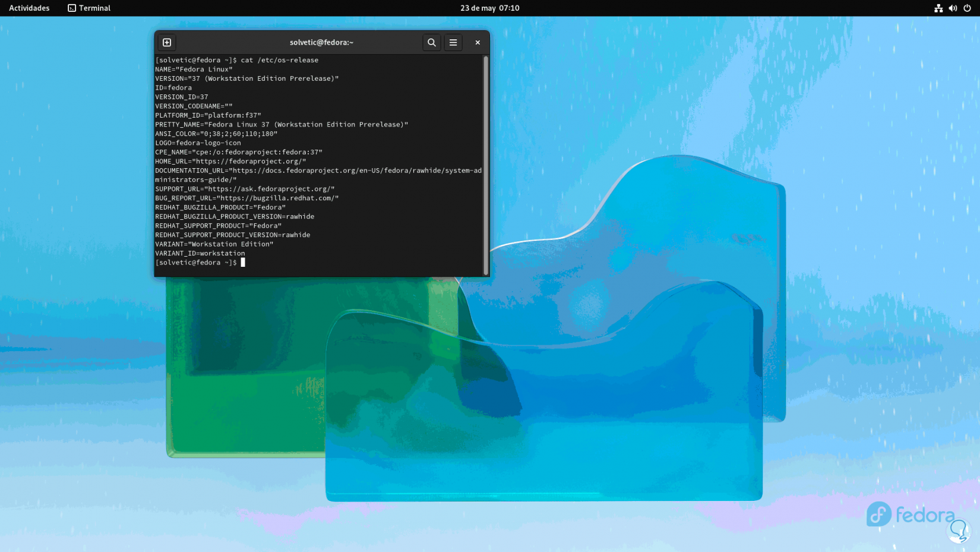The image size is (980, 552).
Task: Click the line VARIANT_ID=workstation
Action: click(x=200, y=253)
